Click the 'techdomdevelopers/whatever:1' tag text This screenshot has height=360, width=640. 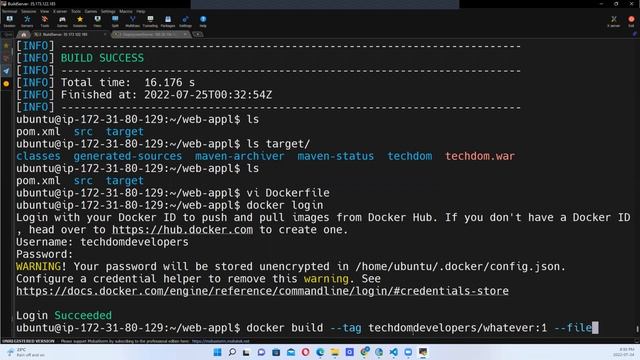click(x=458, y=328)
